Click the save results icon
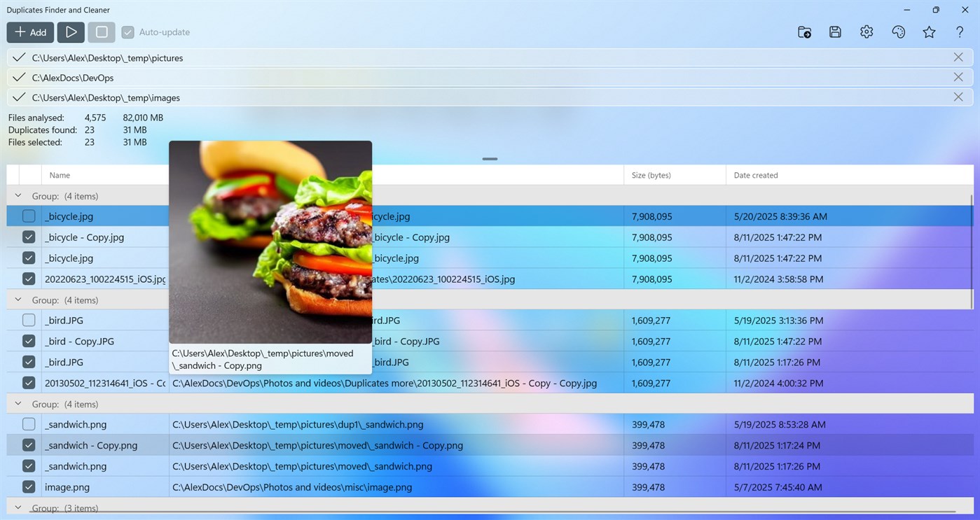 tap(835, 31)
